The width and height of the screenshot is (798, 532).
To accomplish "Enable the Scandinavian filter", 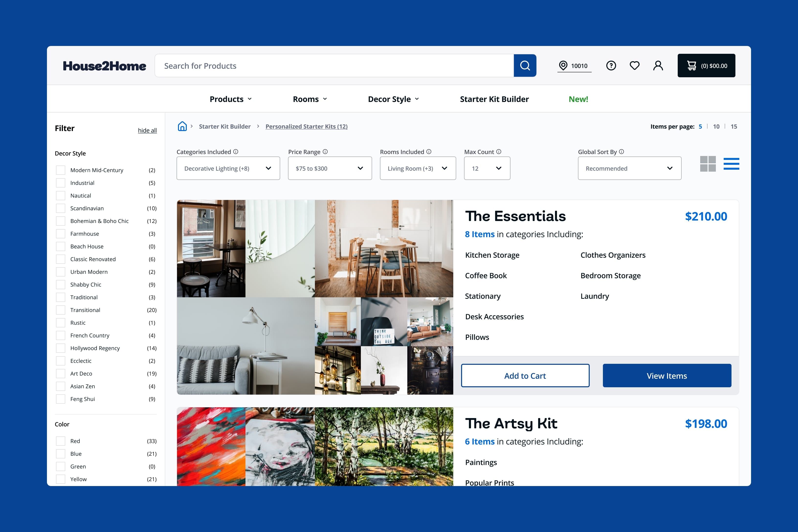I will [x=60, y=208].
